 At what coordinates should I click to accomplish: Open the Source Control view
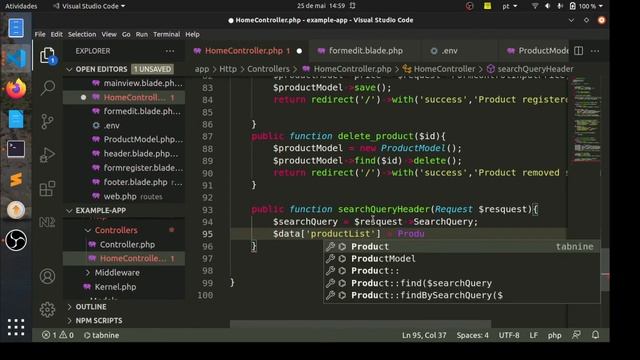pyautogui.click(x=47, y=121)
